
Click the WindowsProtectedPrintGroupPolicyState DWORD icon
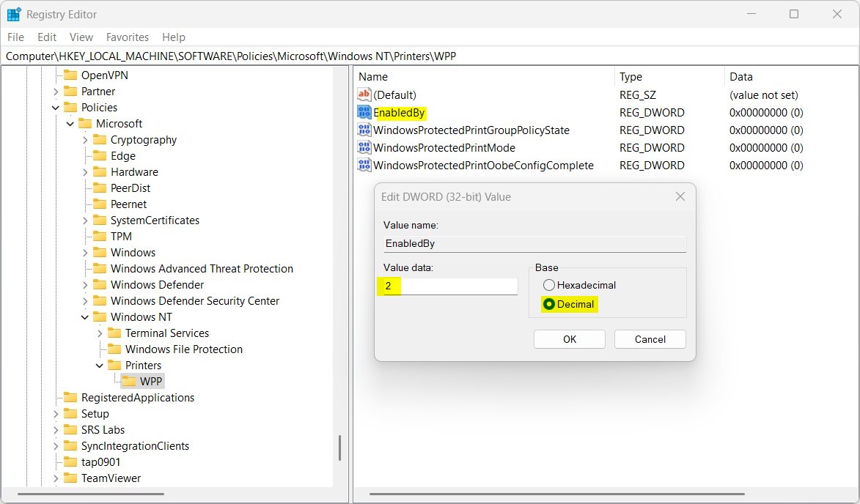[x=363, y=130]
